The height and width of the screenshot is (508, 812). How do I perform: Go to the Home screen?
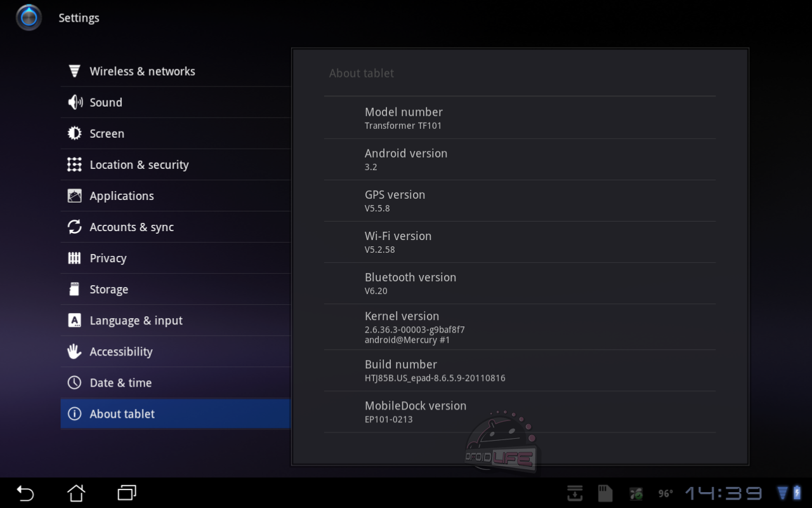coord(76,493)
